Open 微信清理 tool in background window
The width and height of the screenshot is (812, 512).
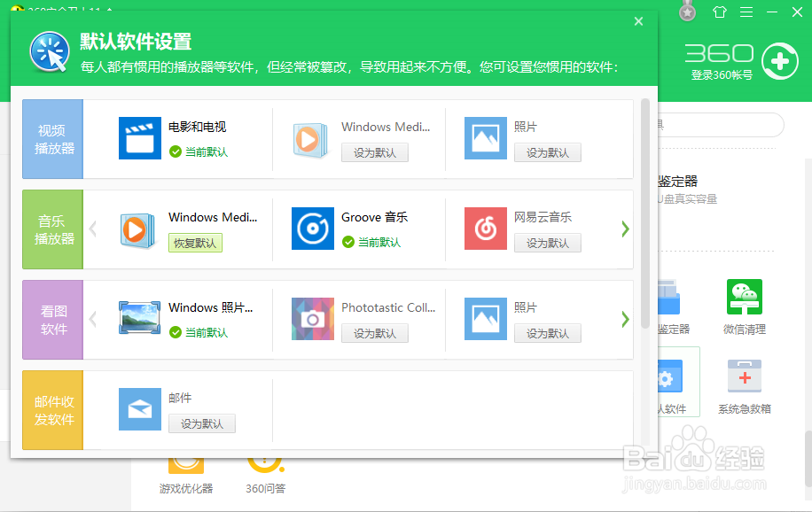click(744, 307)
